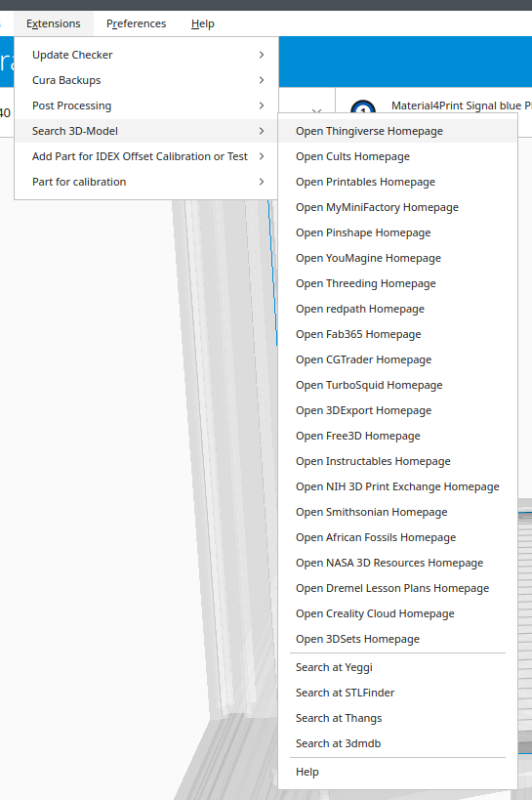This screenshot has height=800, width=532.
Task: Select Search at 3dmdb
Action: (398, 744)
